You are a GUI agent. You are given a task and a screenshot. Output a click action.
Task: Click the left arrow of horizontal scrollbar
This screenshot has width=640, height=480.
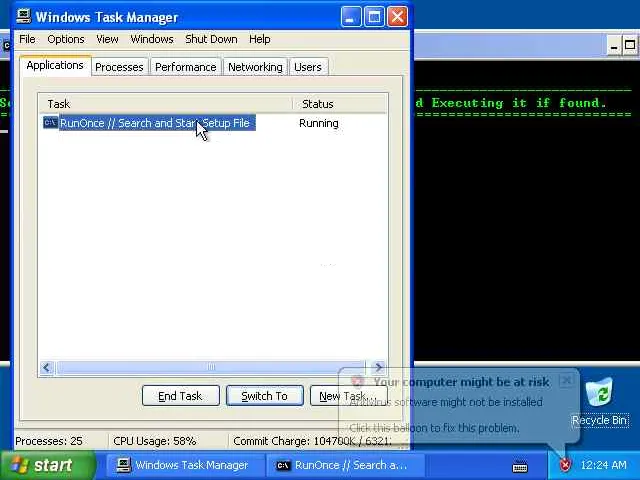click(47, 367)
